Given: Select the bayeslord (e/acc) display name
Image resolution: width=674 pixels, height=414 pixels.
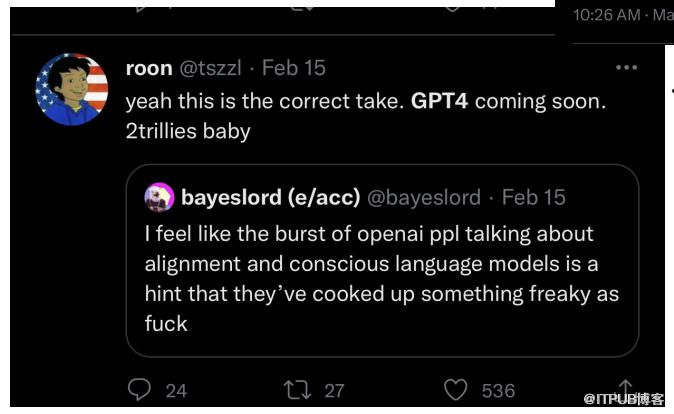Looking at the screenshot, I should [x=270, y=197].
